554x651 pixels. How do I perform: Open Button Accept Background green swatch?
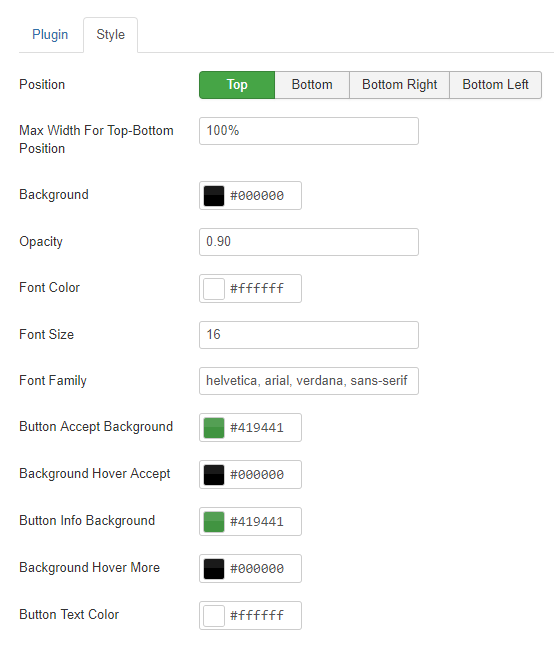[214, 428]
